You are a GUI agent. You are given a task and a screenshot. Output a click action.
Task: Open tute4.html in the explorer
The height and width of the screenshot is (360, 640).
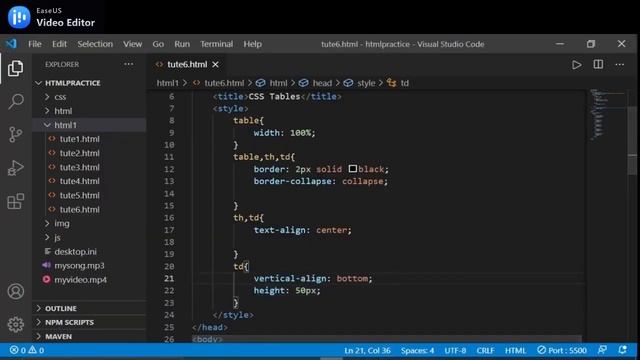pos(80,181)
